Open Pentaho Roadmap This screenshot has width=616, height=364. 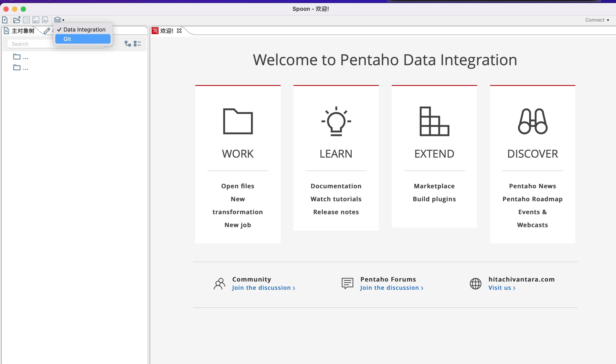point(533,199)
